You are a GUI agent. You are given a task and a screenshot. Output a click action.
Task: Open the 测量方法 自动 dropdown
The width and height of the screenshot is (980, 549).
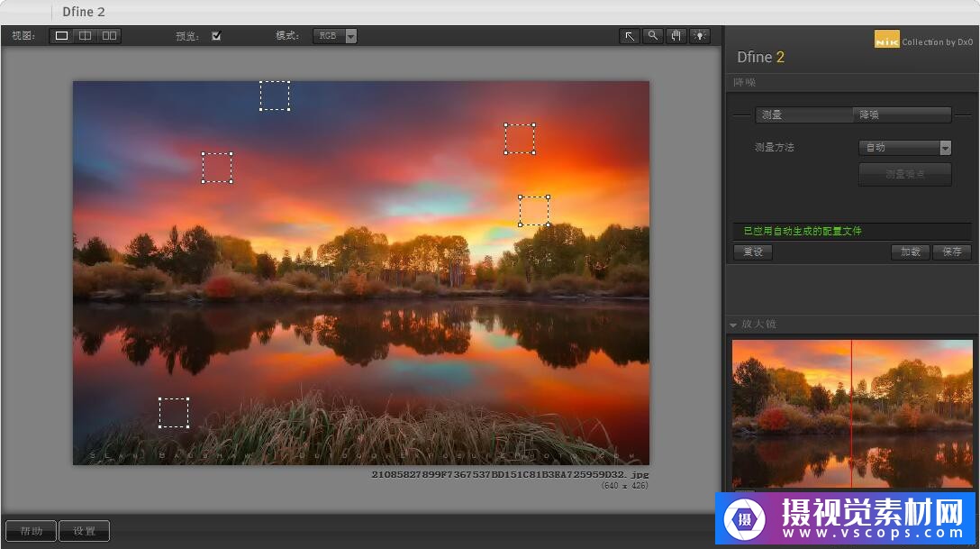pyautogui.click(x=904, y=148)
